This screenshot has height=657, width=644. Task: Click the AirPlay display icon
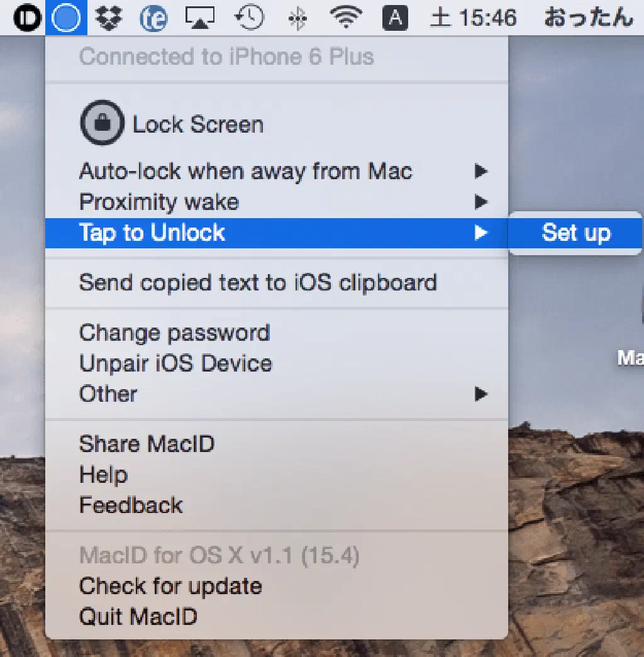(x=200, y=18)
